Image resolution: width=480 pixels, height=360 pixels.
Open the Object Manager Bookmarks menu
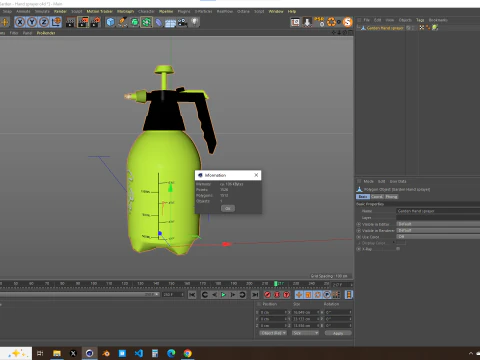(x=438, y=20)
